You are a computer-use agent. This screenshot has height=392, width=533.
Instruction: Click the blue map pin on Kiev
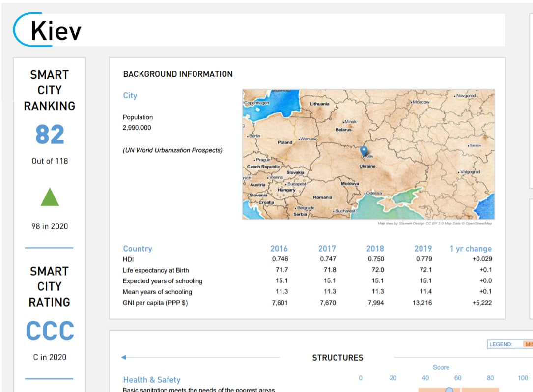[x=364, y=151]
